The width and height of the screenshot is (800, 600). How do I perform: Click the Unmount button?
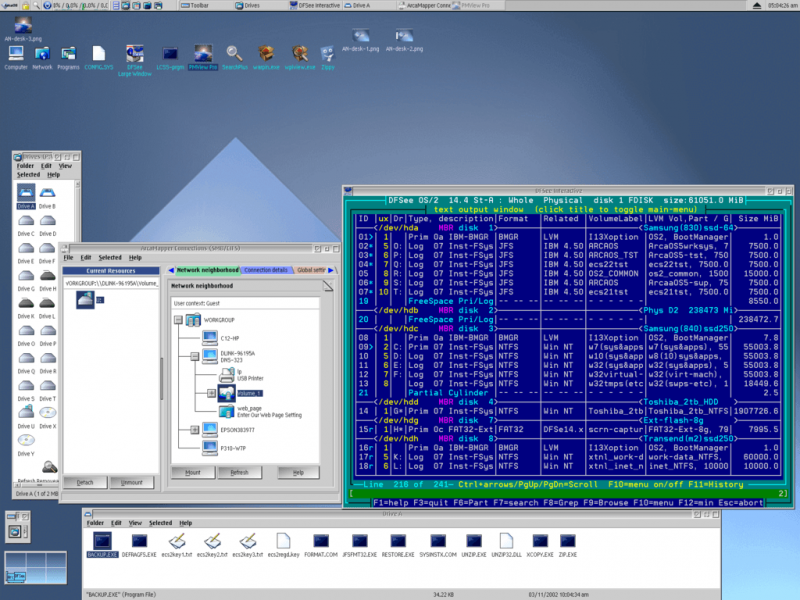click(132, 482)
